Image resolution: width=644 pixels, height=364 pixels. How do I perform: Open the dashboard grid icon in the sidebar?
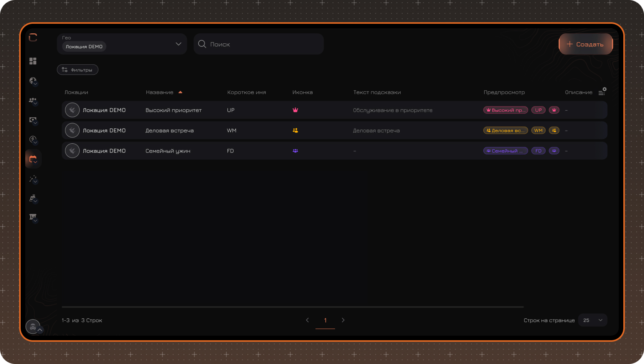click(33, 61)
